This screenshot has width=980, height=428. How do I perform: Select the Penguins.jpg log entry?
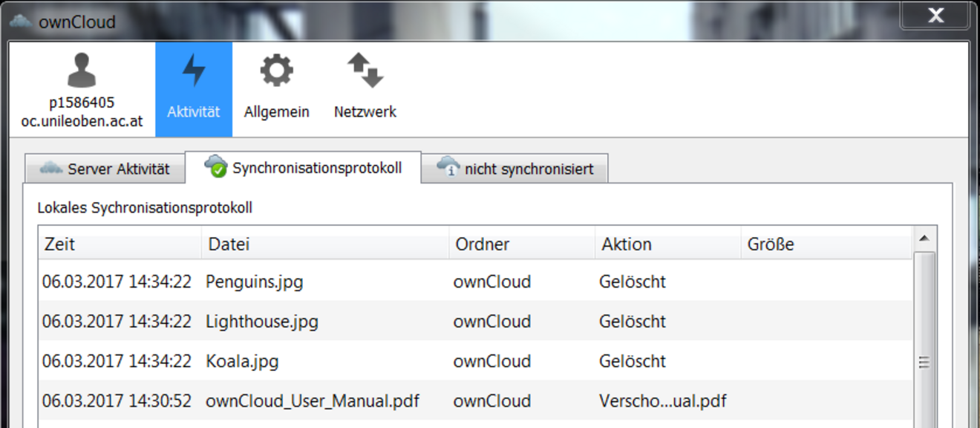point(255,282)
